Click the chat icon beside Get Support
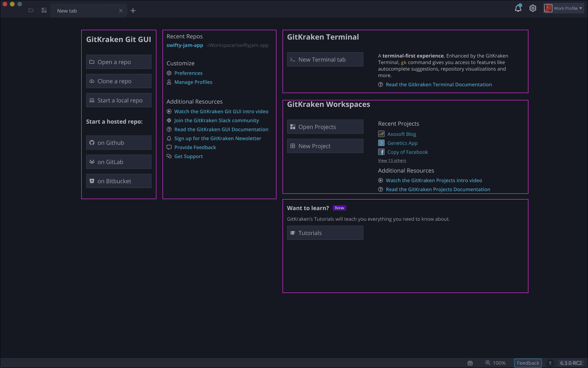 [169, 156]
